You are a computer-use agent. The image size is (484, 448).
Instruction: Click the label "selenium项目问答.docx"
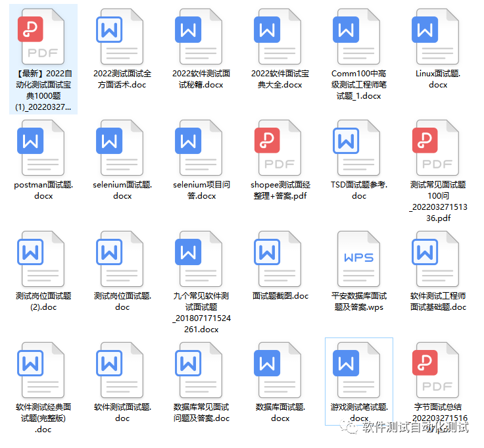coord(202,190)
